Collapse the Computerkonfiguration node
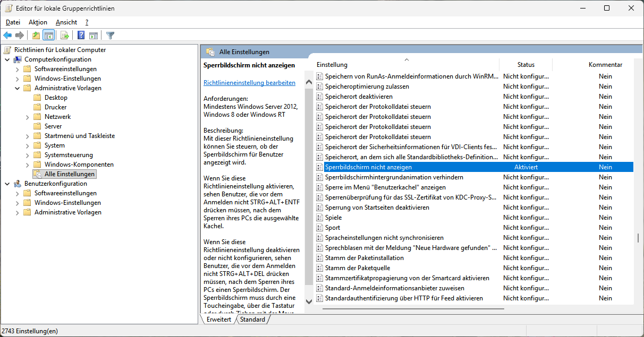This screenshot has width=644, height=337. (x=7, y=59)
